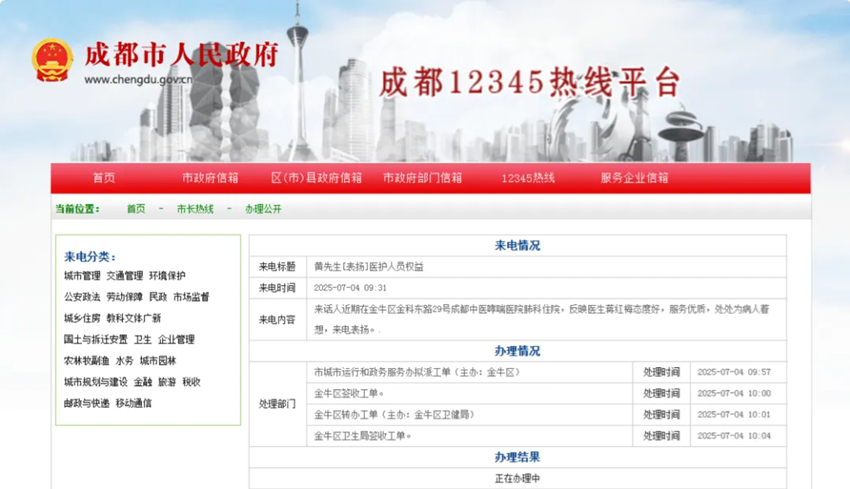
Task: Open the 环境保护 category
Action: [x=167, y=276]
